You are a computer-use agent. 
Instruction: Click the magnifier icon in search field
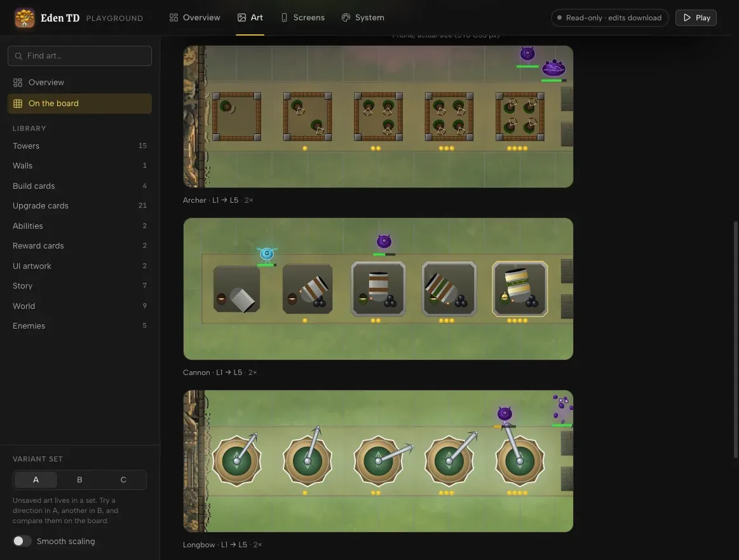pyautogui.click(x=18, y=56)
